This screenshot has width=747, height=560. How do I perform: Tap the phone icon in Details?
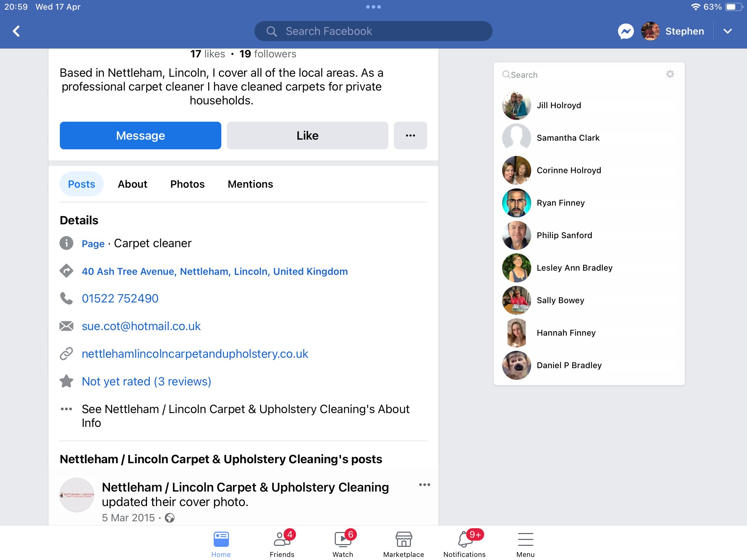pos(66,298)
